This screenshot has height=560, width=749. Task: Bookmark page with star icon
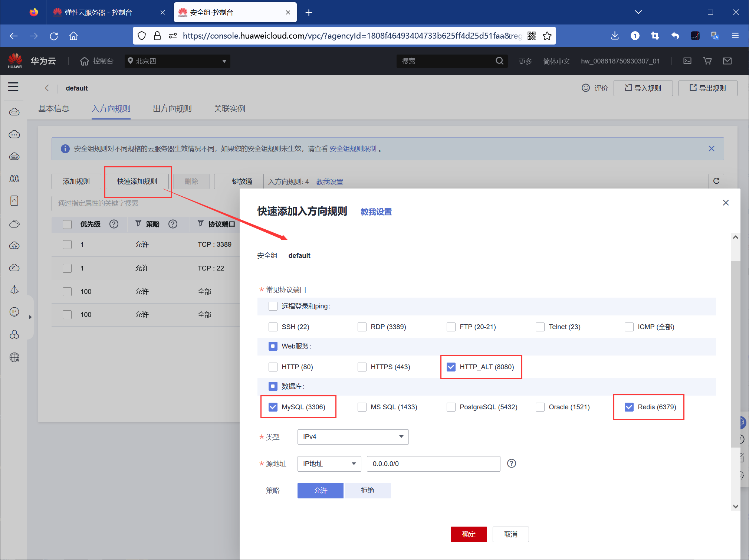pyautogui.click(x=547, y=36)
